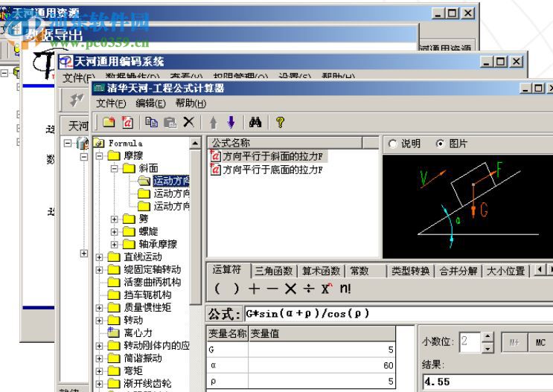Open 帮助(H) menu in calculator
553x392 pixels.
[x=191, y=103]
